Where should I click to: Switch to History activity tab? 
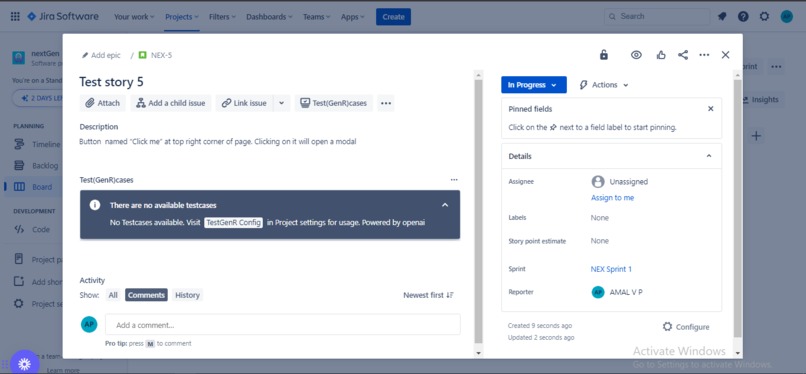tap(187, 295)
